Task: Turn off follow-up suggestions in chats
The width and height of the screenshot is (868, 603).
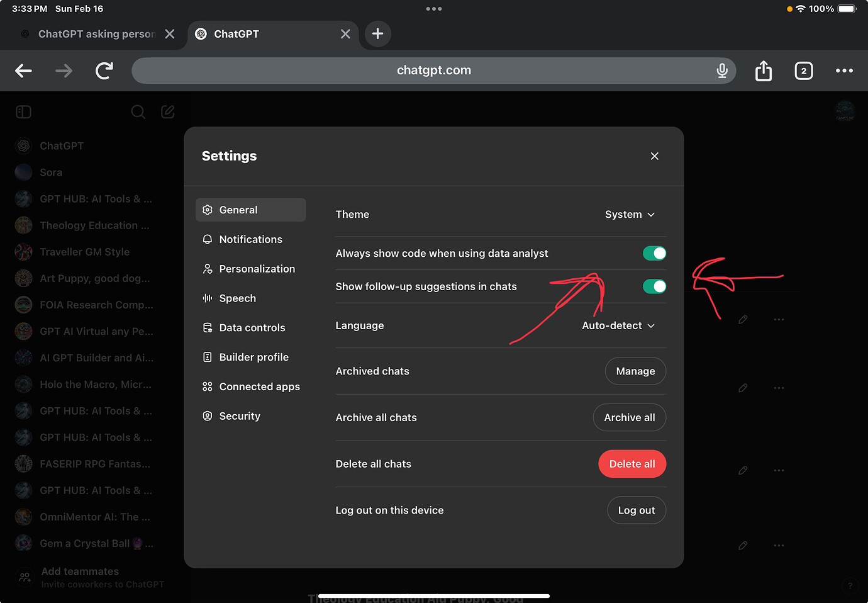Action: tap(655, 286)
